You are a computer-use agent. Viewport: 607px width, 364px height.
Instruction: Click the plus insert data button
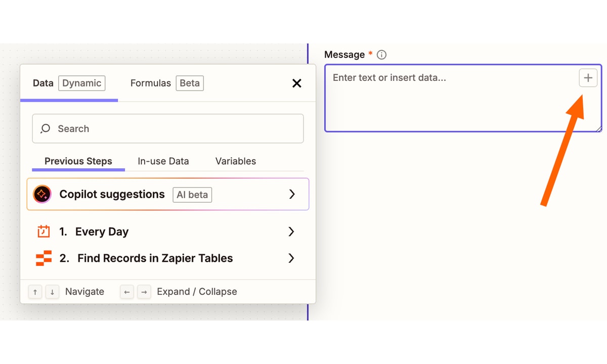588,78
